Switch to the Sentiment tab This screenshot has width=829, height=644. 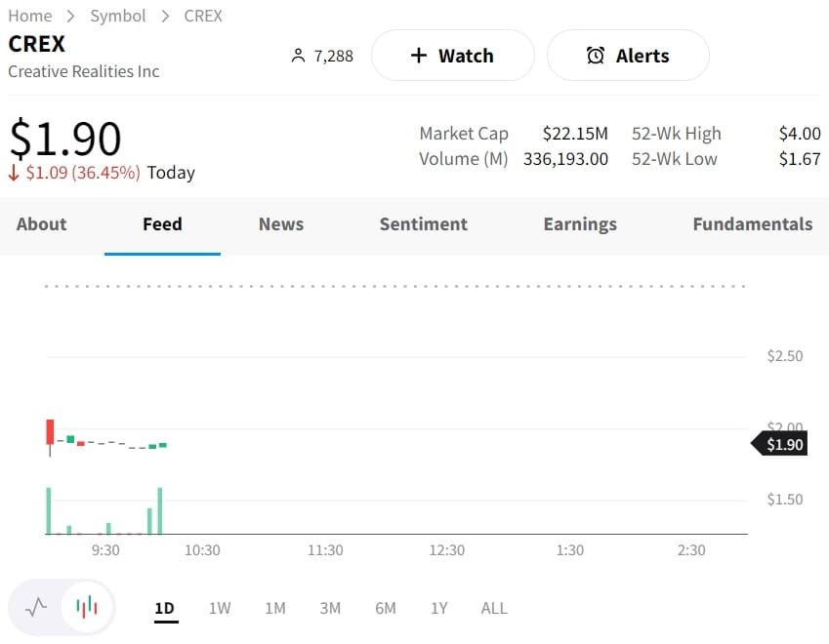pyautogui.click(x=423, y=224)
